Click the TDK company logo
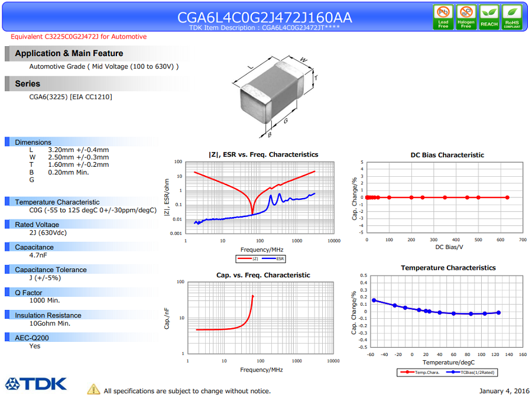 point(36,384)
